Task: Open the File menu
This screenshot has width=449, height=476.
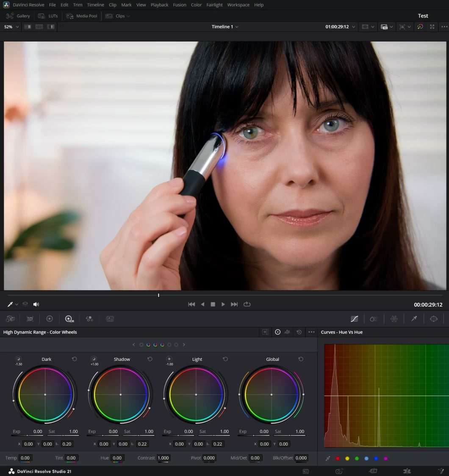Action: pos(52,5)
